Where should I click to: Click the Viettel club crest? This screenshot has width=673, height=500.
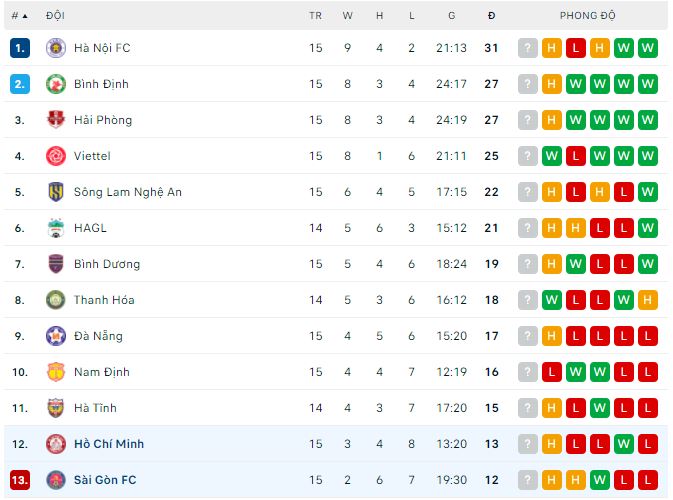pos(56,156)
